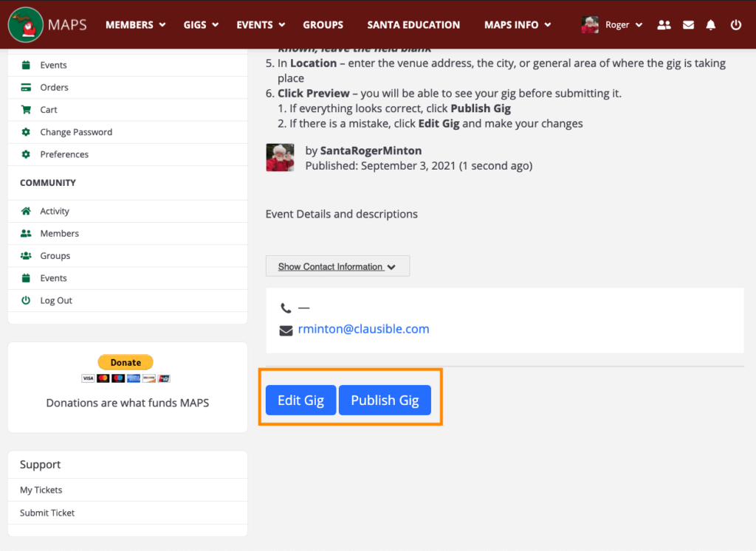Click "Published: September 3, 2021" text
This screenshot has height=551, width=756.
click(380, 166)
